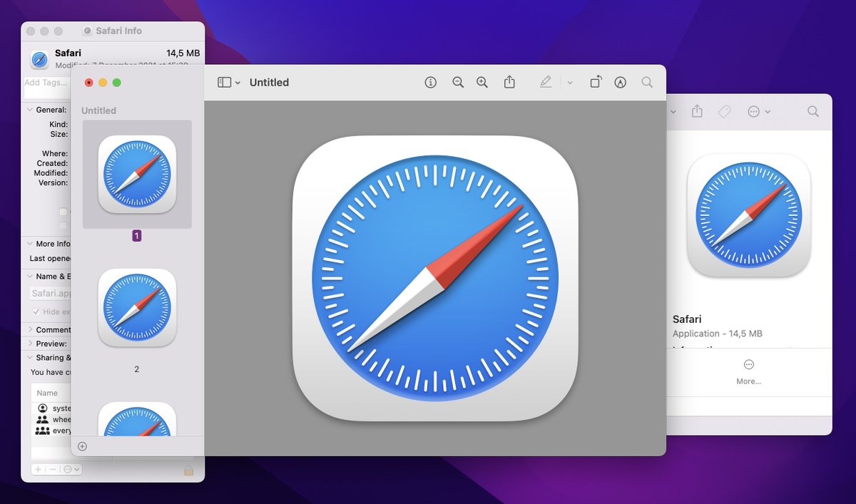Click the remove permission minus button
The height and width of the screenshot is (504, 856).
pos(53,469)
